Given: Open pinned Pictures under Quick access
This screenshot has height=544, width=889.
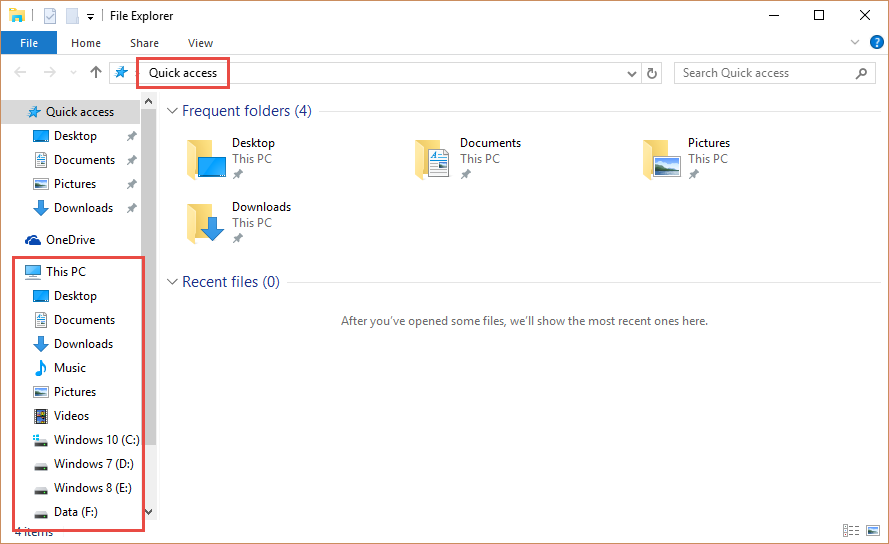Looking at the screenshot, I should point(75,184).
